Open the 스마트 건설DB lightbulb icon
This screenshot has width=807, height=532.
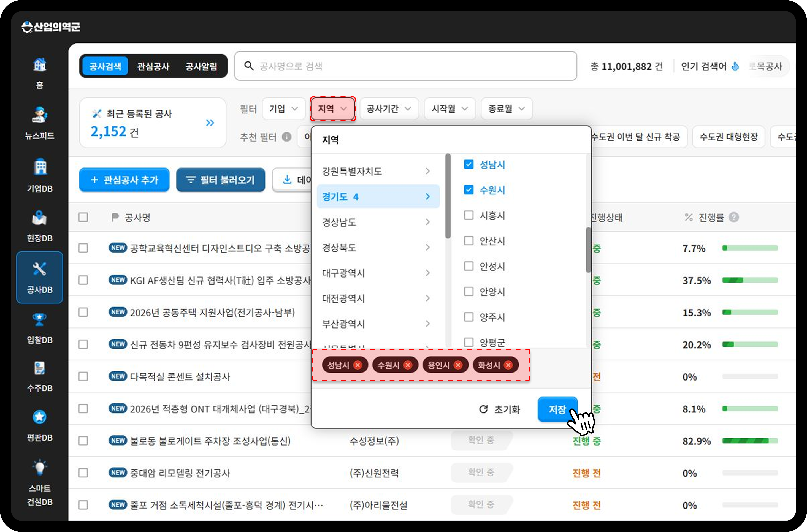pos(40,468)
